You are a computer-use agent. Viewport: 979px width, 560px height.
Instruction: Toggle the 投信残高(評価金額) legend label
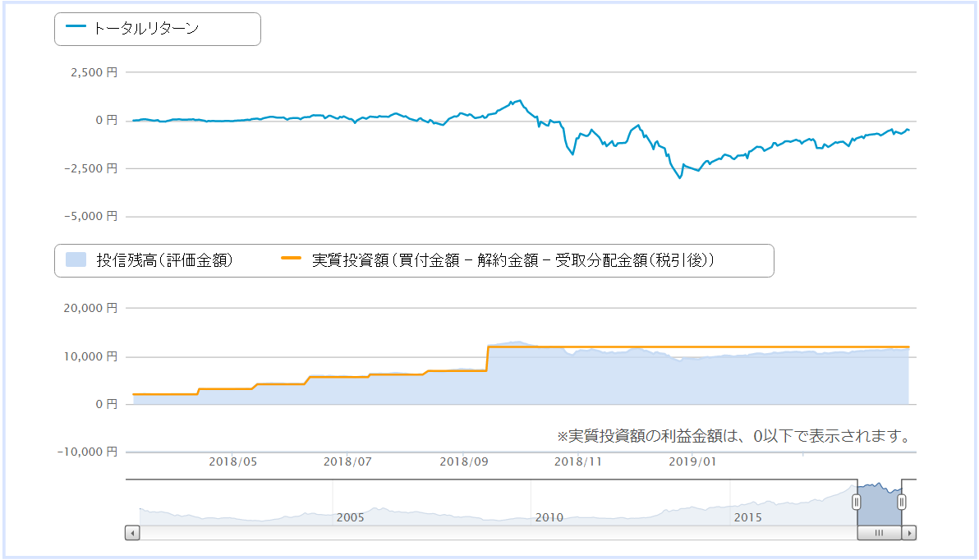click(x=164, y=260)
